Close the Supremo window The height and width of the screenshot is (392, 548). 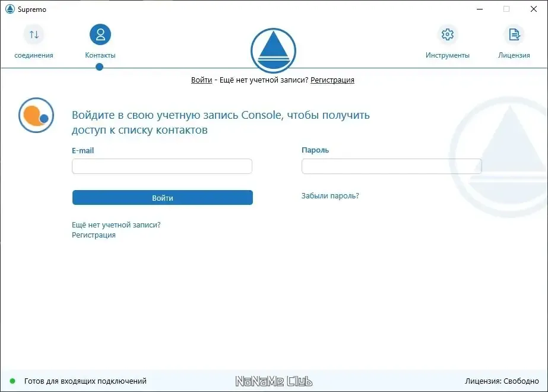534,9
